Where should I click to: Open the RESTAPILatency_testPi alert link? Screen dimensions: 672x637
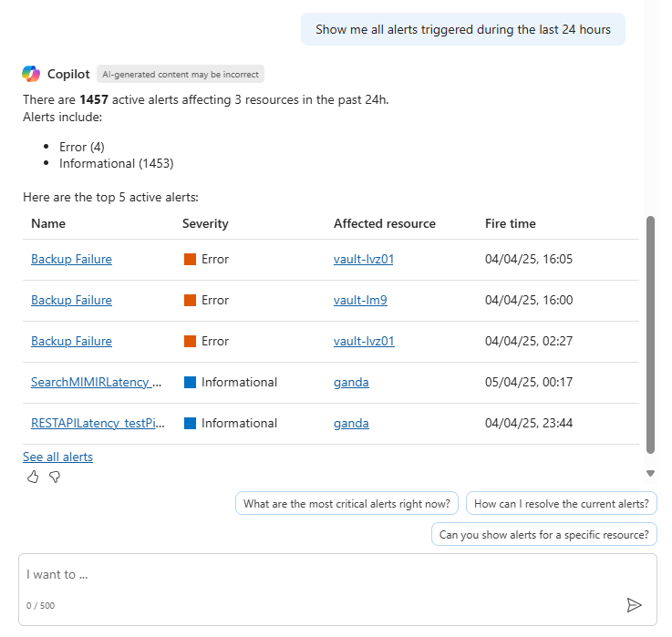point(98,423)
